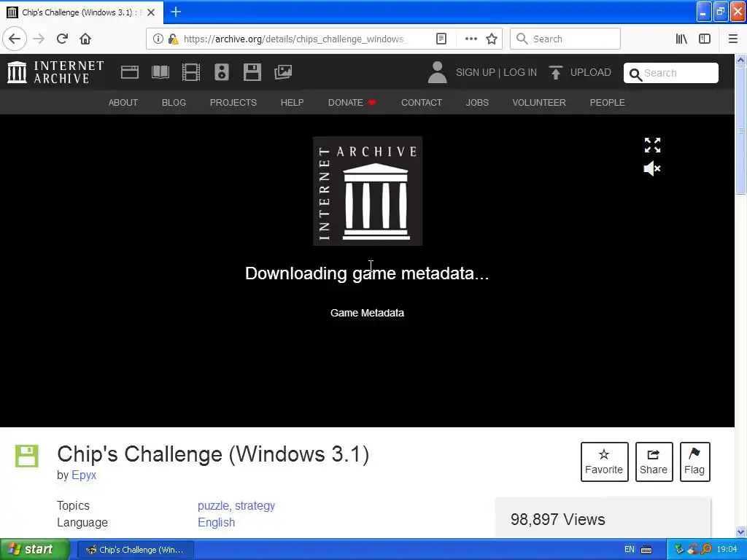Open Internet Archive audio speaker icon
The height and width of the screenshot is (560, 747).
[x=222, y=72]
